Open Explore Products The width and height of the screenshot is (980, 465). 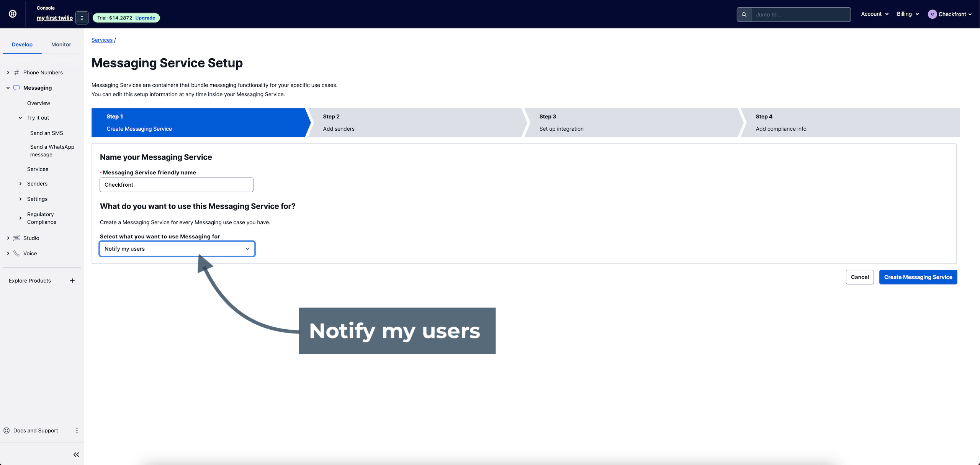click(x=30, y=281)
